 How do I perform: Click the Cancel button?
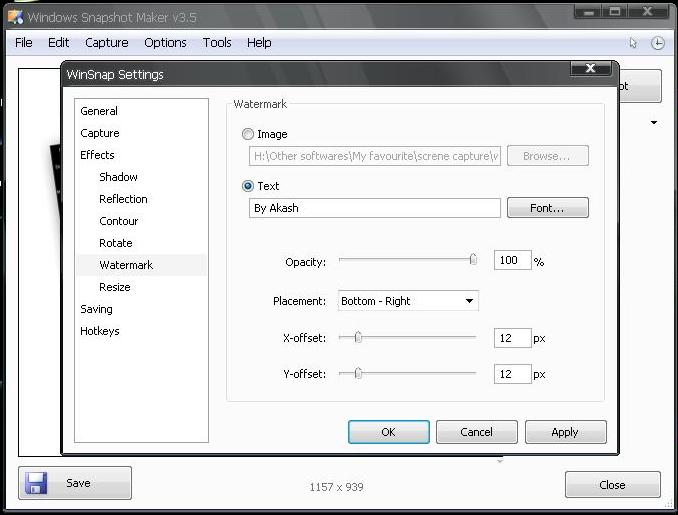click(477, 432)
